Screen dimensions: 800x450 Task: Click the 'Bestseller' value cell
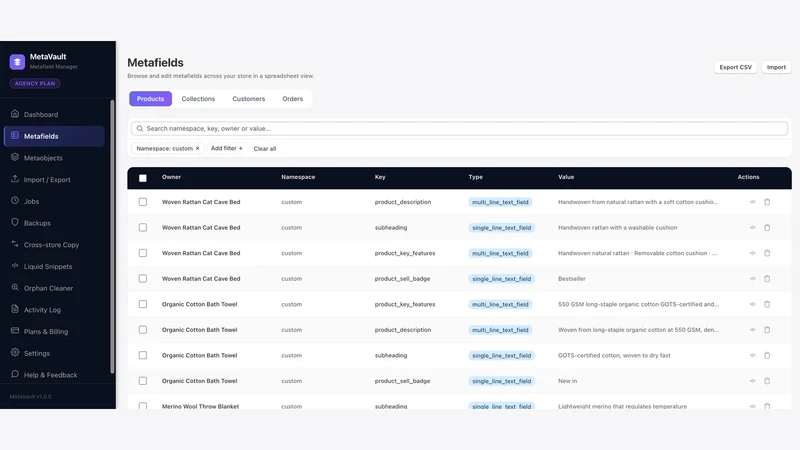[x=572, y=279]
